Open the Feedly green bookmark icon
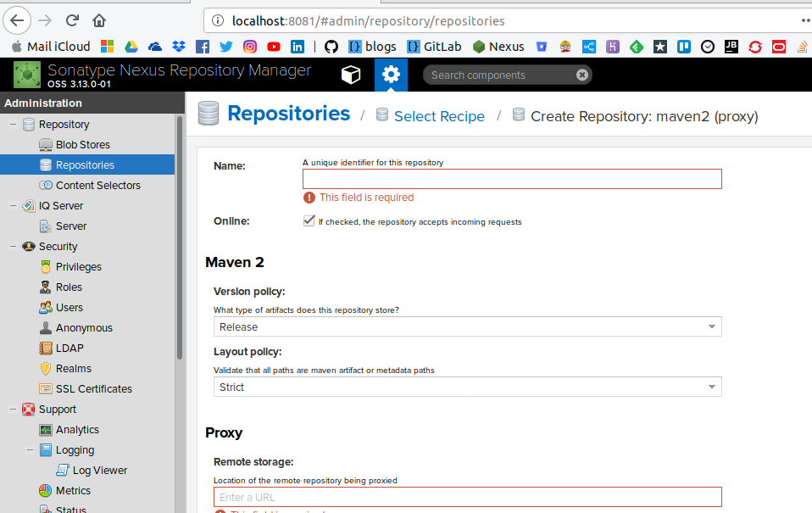812x513 pixels. [x=637, y=47]
